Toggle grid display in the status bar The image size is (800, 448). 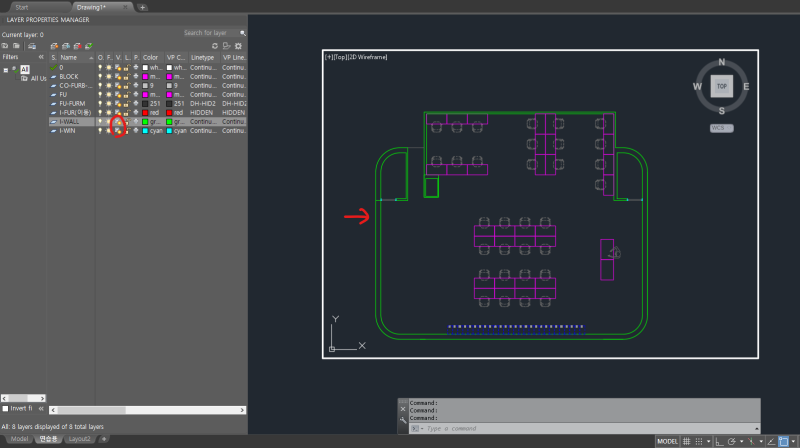pyautogui.click(x=686, y=441)
